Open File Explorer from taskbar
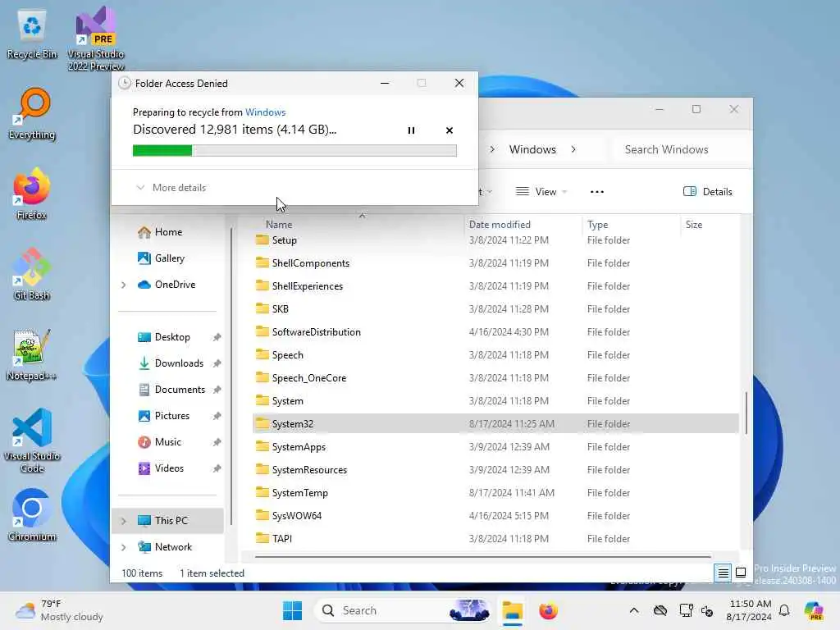 tap(513, 610)
